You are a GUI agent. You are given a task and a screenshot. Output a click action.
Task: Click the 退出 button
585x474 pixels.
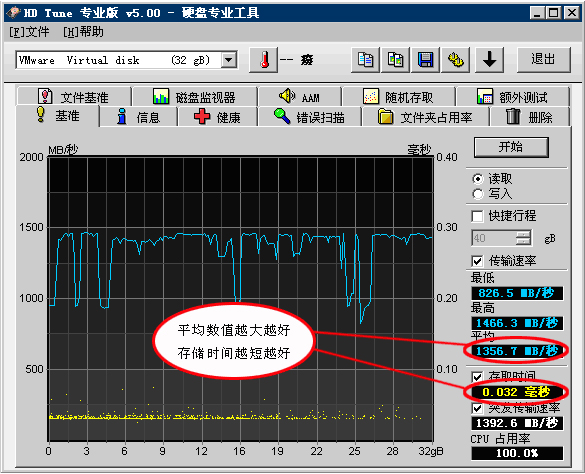[544, 60]
